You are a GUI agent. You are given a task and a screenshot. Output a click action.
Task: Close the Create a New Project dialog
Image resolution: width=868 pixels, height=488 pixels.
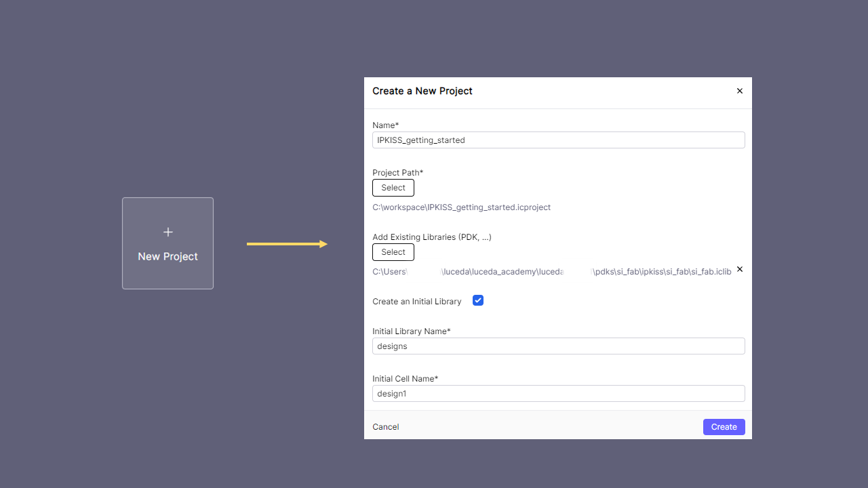(739, 91)
